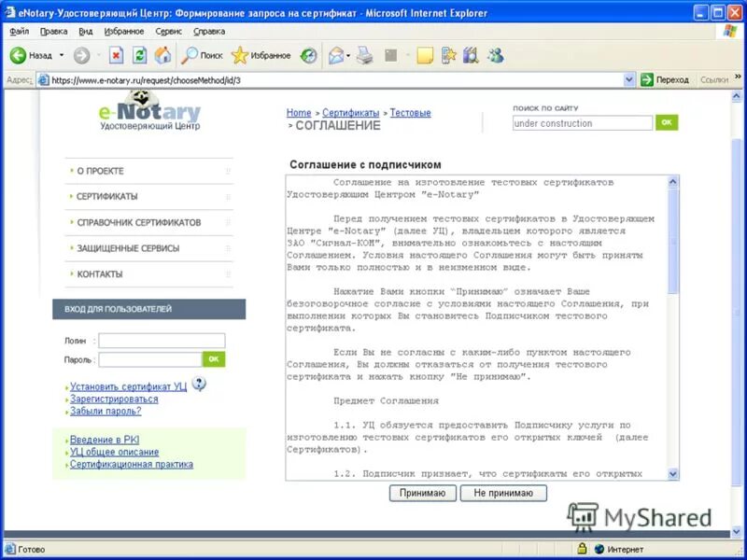Image resolution: width=747 pixels, height=560 pixels.
Task: Open the History clock icon
Action: (308, 56)
